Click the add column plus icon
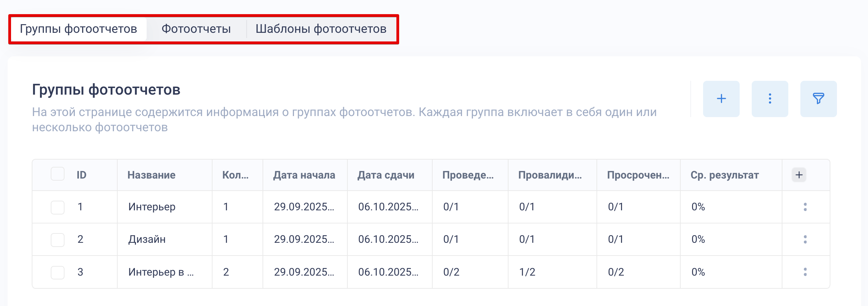This screenshot has width=868, height=306. coord(799,175)
